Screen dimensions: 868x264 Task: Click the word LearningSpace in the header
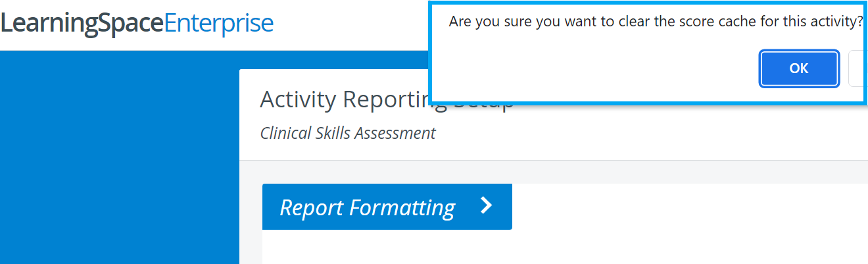click(x=82, y=24)
